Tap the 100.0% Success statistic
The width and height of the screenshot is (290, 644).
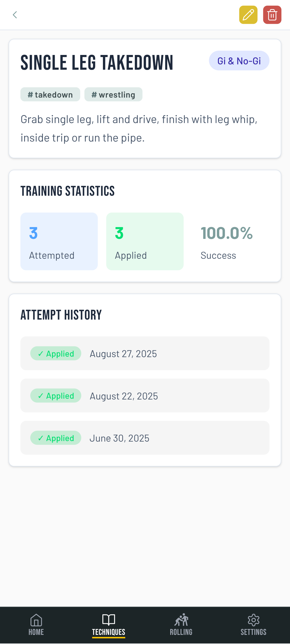click(x=226, y=241)
